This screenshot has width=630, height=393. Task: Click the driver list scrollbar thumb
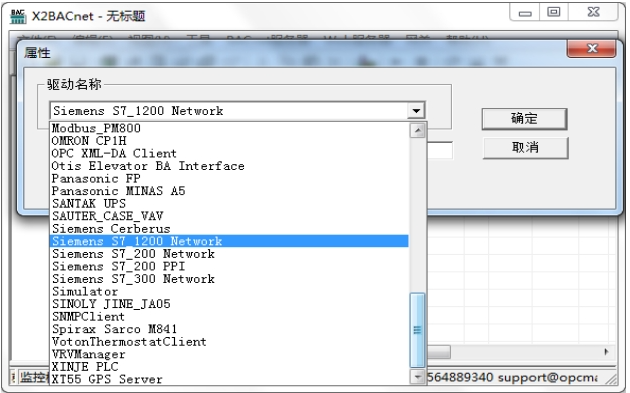coord(417,330)
